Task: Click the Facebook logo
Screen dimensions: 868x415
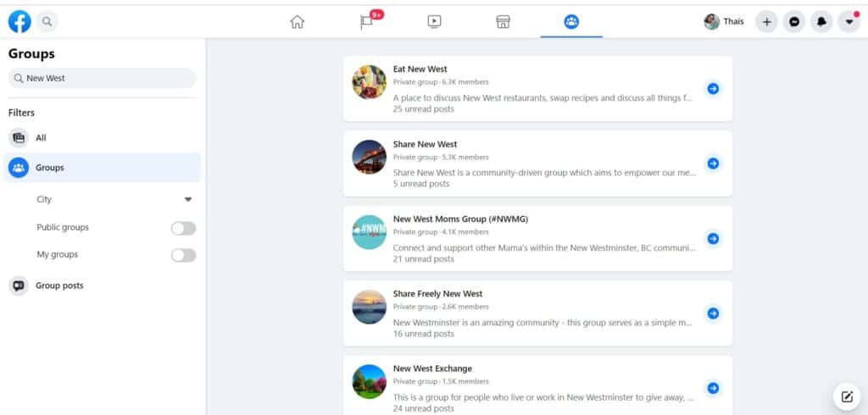Action: click(x=20, y=21)
